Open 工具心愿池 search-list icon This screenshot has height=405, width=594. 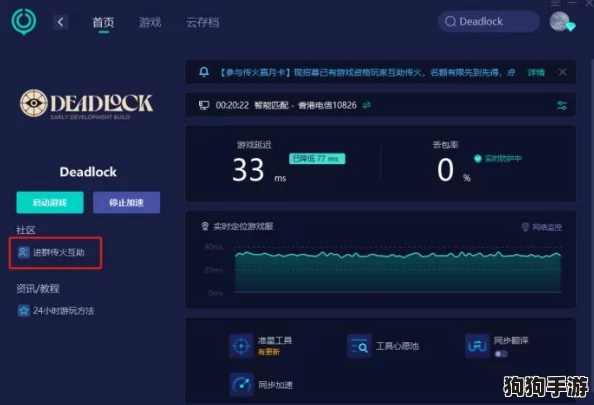[x=359, y=346]
